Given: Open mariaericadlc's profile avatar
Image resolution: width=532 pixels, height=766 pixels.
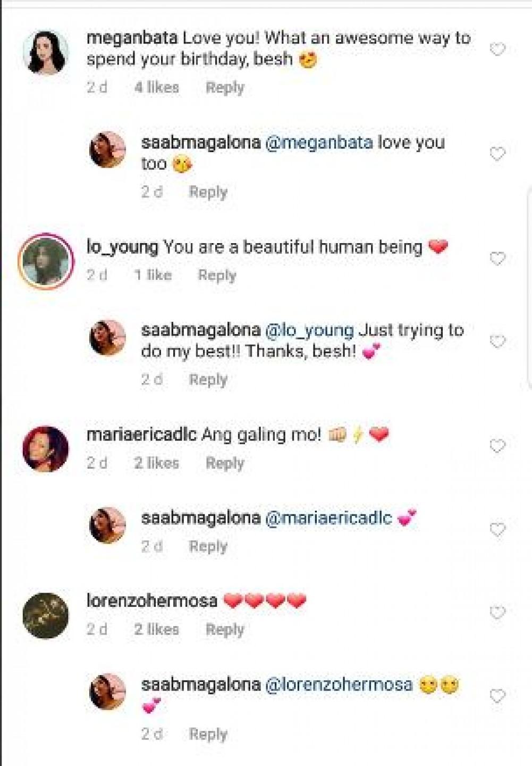Looking at the screenshot, I should pos(46,448).
